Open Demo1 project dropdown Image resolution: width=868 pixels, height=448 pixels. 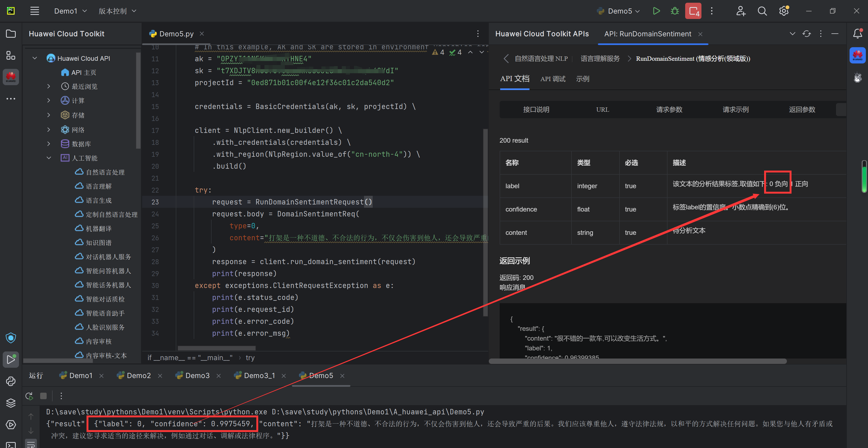[71, 11]
